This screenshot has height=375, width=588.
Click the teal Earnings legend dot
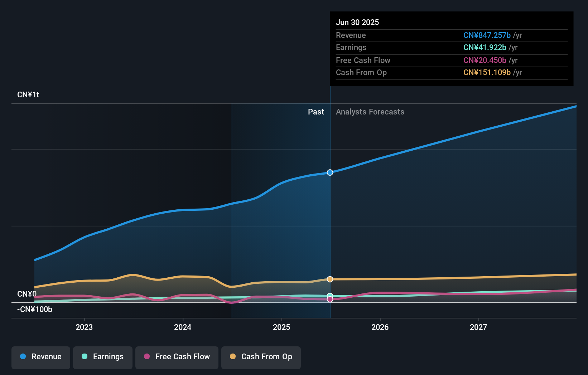(x=84, y=357)
